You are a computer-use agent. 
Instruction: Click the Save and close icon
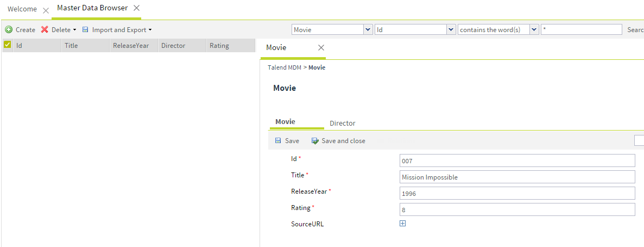(x=315, y=141)
